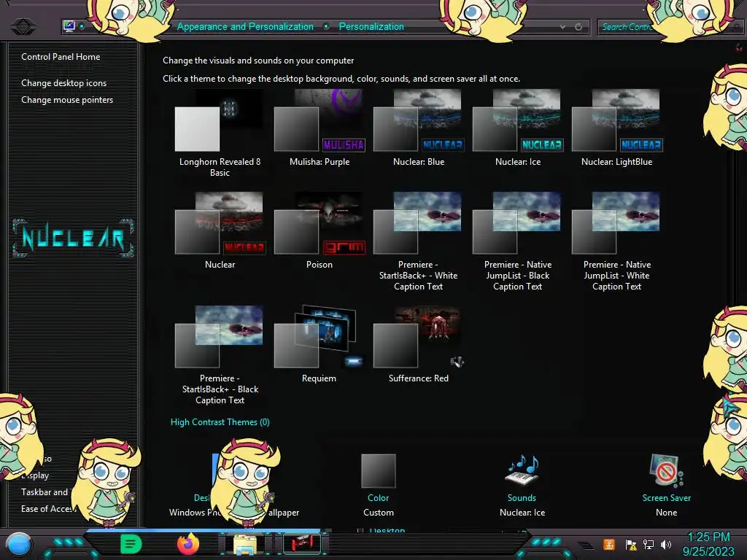The image size is (747, 560).
Task: Click the Custom color label
Action: point(379,513)
